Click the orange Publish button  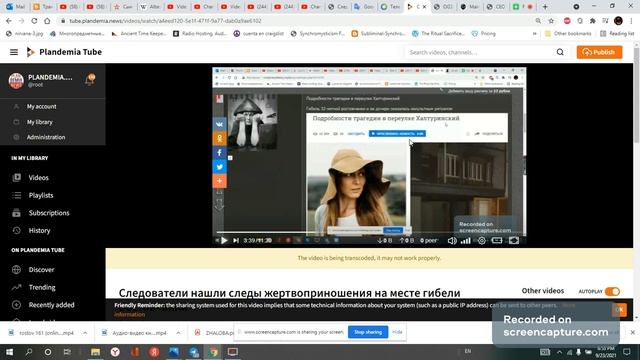coord(599,52)
